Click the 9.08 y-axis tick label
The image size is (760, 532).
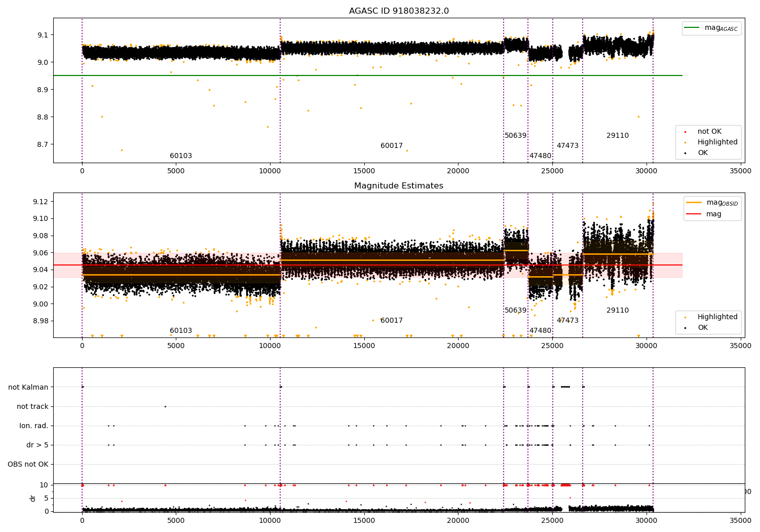coord(41,236)
